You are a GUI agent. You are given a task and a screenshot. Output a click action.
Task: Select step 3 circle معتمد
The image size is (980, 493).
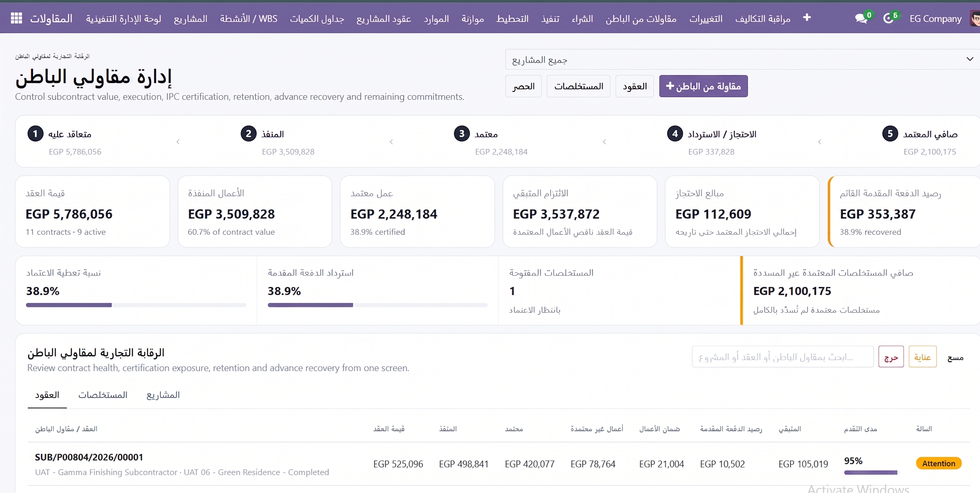(x=461, y=134)
